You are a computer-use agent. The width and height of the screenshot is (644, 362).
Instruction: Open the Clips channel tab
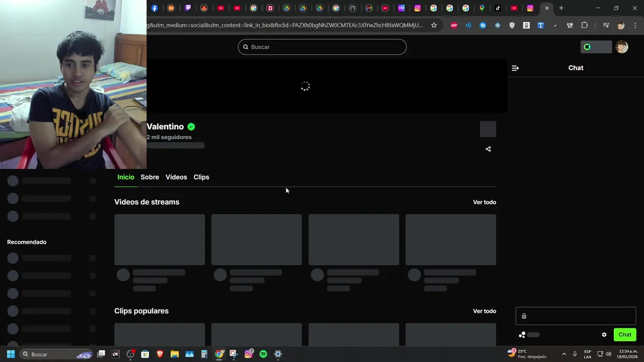tap(201, 177)
